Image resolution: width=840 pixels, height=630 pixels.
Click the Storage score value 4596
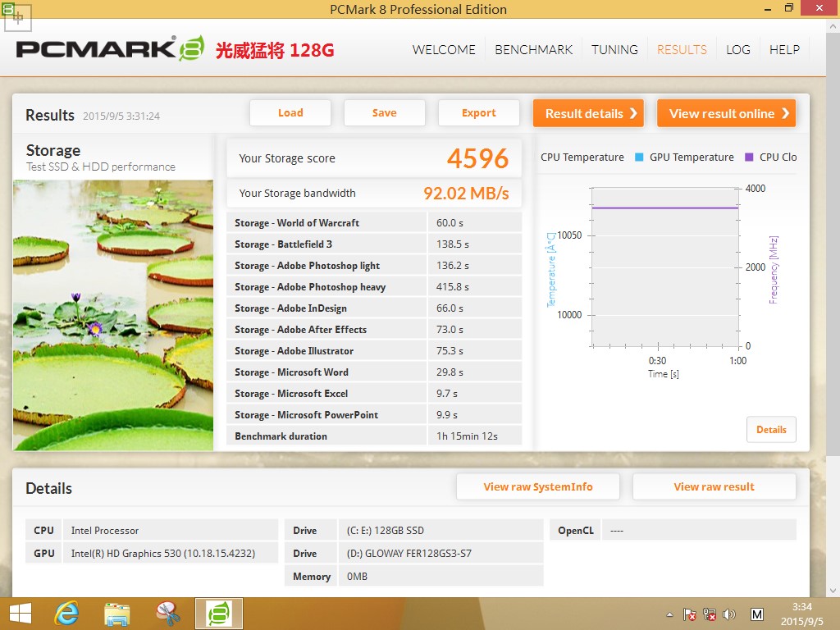478,158
